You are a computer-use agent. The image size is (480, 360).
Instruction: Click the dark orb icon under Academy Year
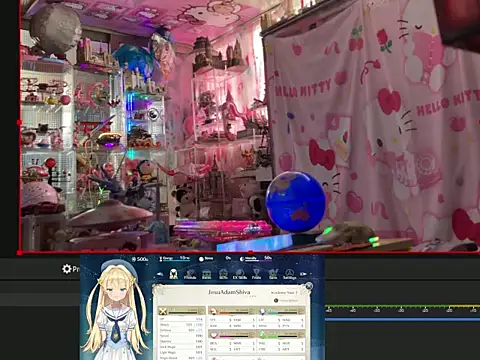point(276,300)
